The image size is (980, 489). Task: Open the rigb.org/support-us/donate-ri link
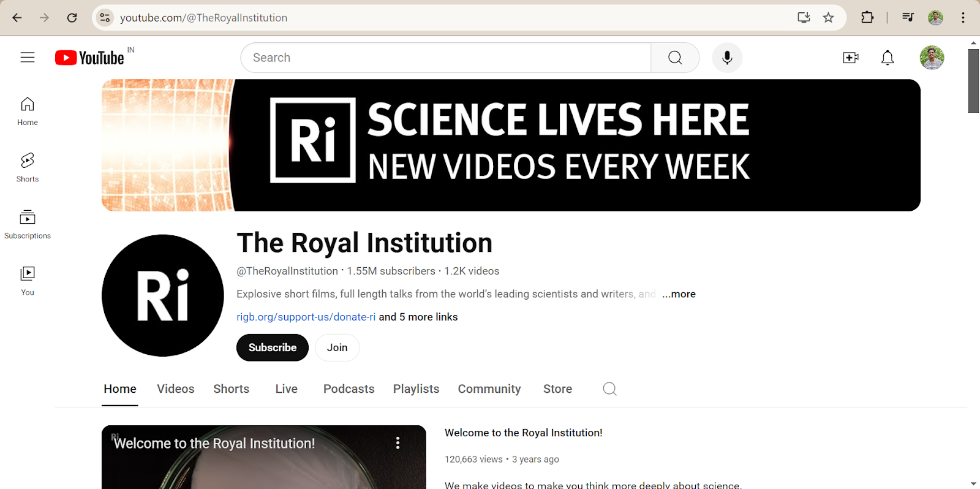pos(306,317)
